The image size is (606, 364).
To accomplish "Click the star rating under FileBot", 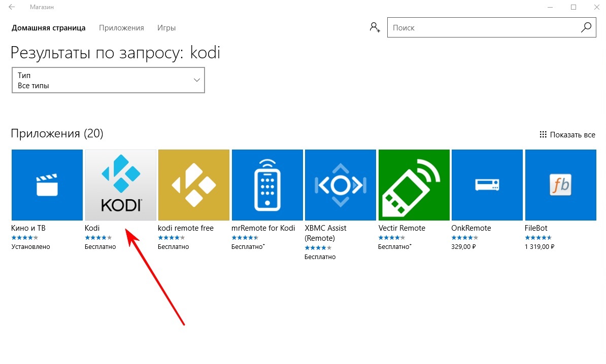I will coord(538,238).
